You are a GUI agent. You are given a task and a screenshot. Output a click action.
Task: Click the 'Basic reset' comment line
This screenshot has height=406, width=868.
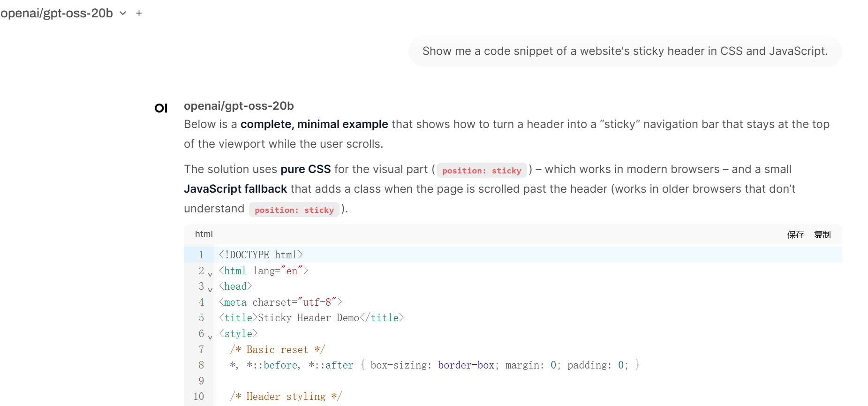click(277, 350)
